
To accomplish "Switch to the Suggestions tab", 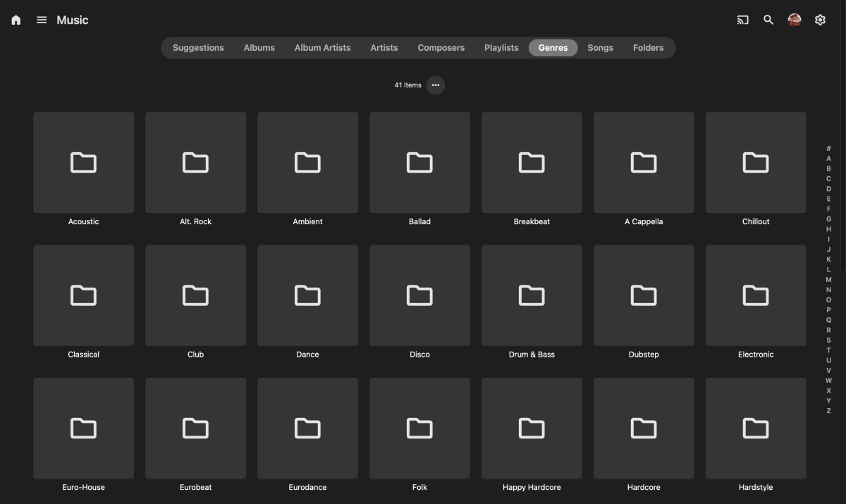I will coord(198,48).
